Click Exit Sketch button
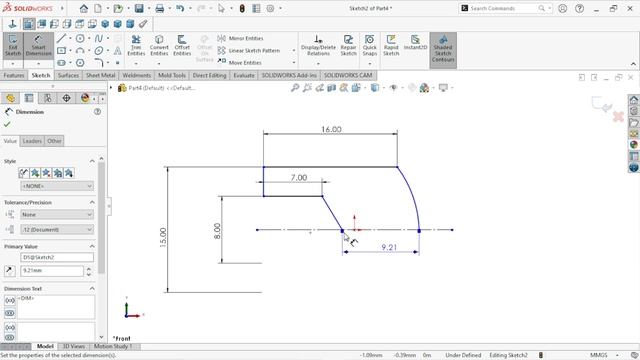This screenshot has width=640, height=360. click(x=13, y=45)
